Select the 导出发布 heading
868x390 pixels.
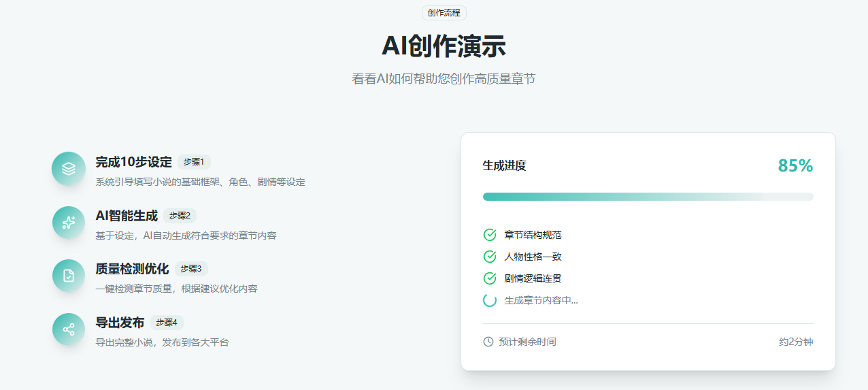(120, 323)
